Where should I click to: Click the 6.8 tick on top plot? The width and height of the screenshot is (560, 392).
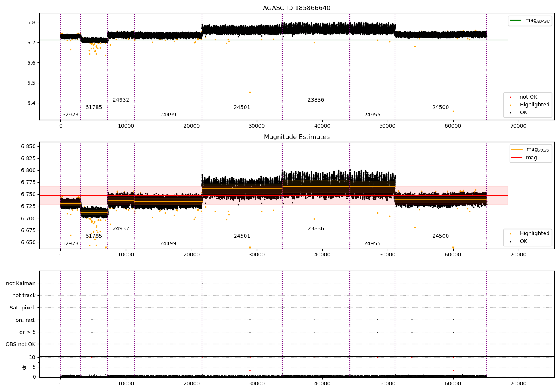31,22
